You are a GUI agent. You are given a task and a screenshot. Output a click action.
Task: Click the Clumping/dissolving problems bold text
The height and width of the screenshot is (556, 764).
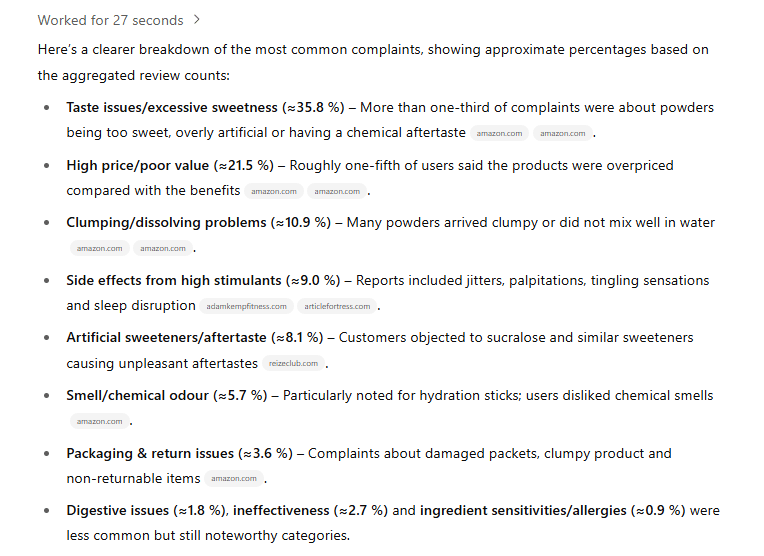pyautogui.click(x=167, y=223)
